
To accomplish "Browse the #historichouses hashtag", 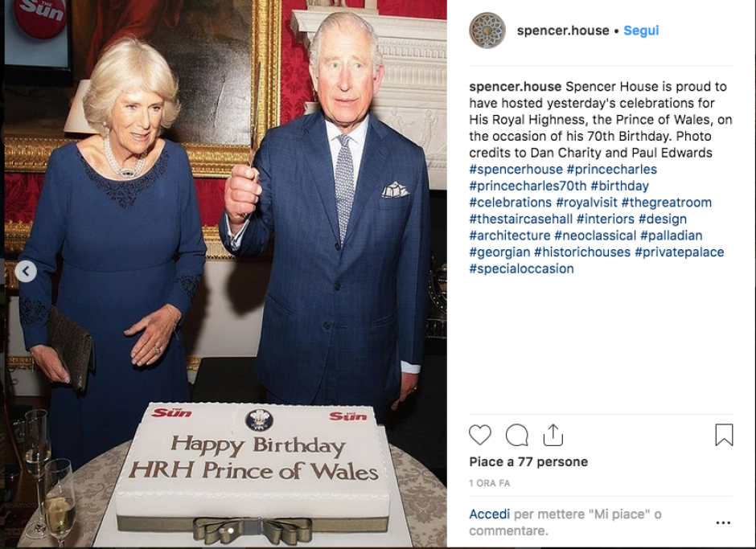I will click(x=582, y=252).
